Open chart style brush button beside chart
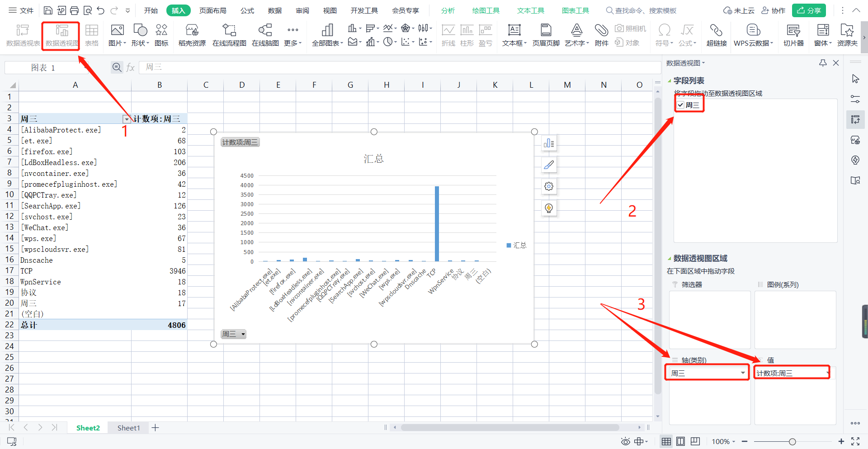 pyautogui.click(x=549, y=165)
